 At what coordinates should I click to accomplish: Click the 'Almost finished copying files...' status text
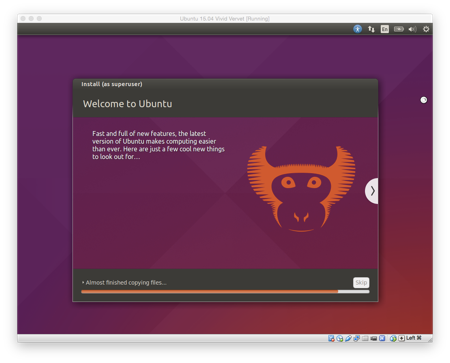126,283
